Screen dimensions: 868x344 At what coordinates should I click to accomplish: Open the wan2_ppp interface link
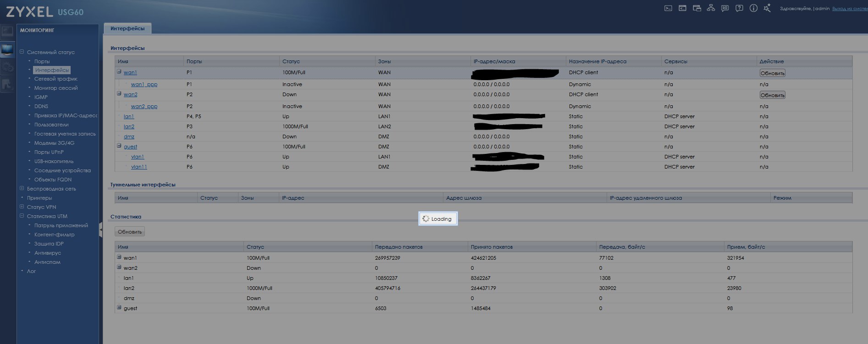144,106
